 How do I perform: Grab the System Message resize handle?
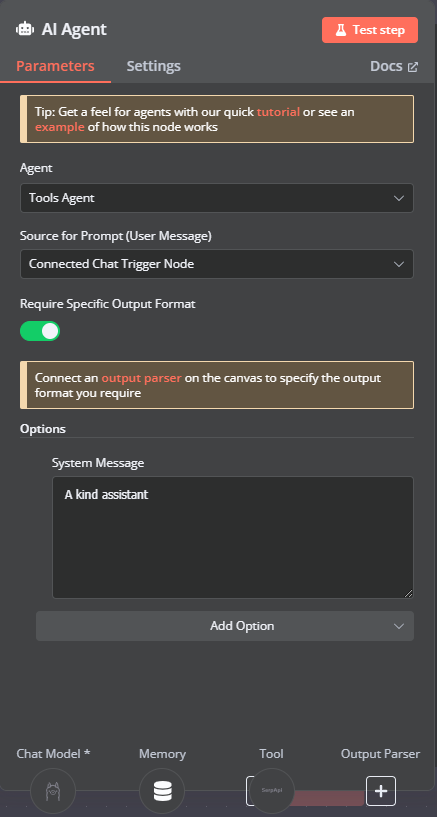(x=408, y=593)
